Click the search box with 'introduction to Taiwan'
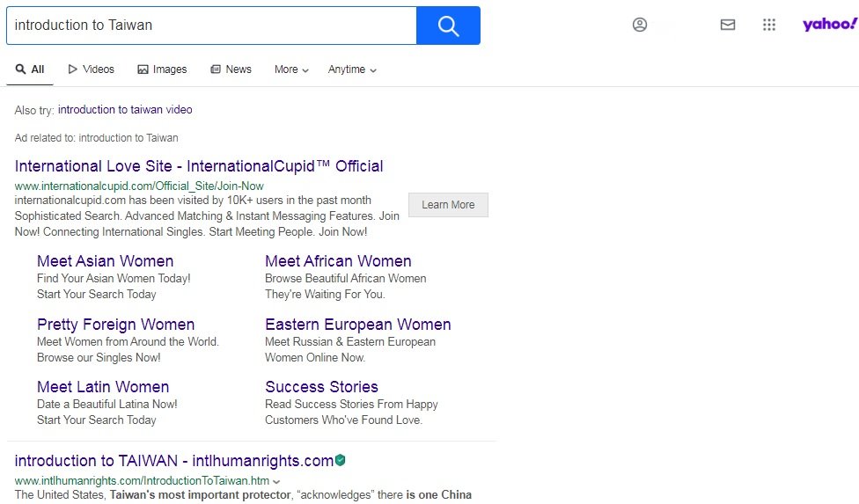Viewport: 859px width, 504px height. point(211,26)
